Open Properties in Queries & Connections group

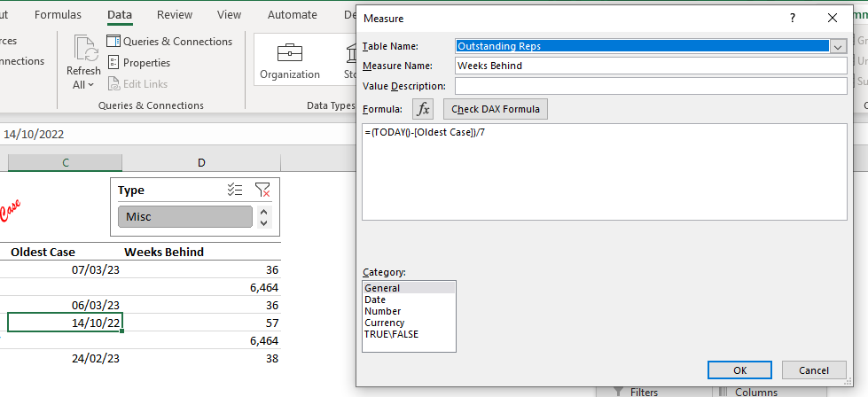click(138, 63)
